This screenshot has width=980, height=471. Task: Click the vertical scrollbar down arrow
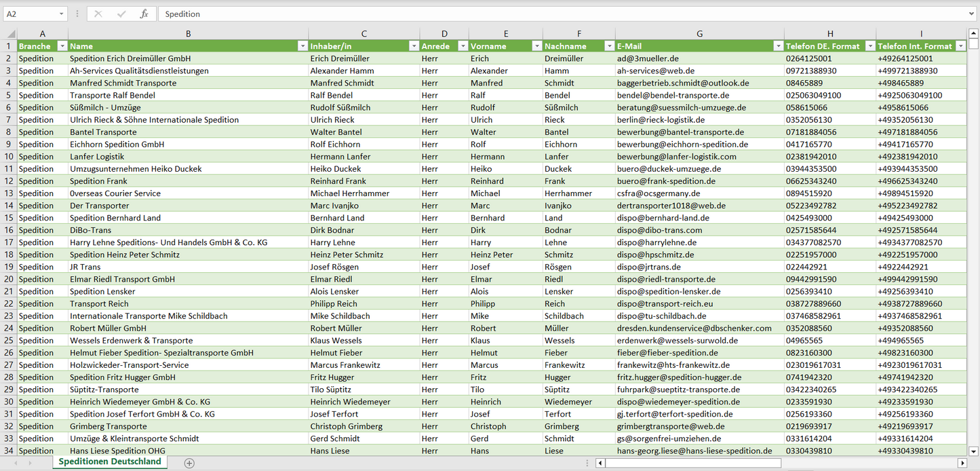[974, 450]
